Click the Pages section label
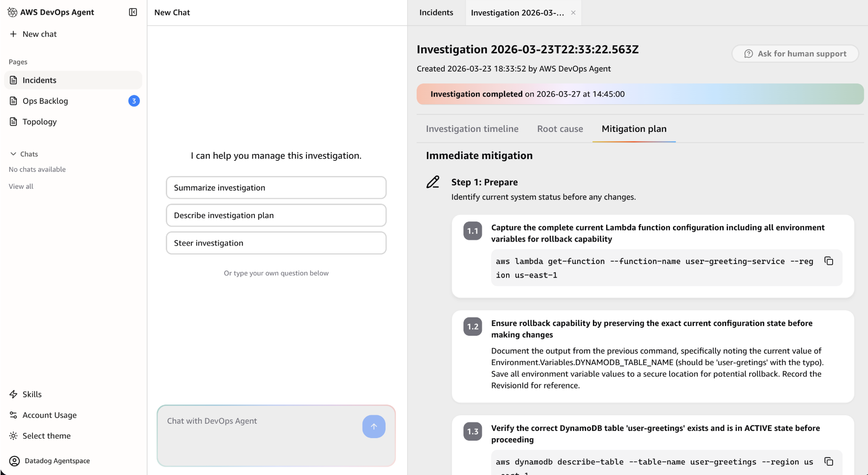The width and height of the screenshot is (868, 475). (x=18, y=62)
